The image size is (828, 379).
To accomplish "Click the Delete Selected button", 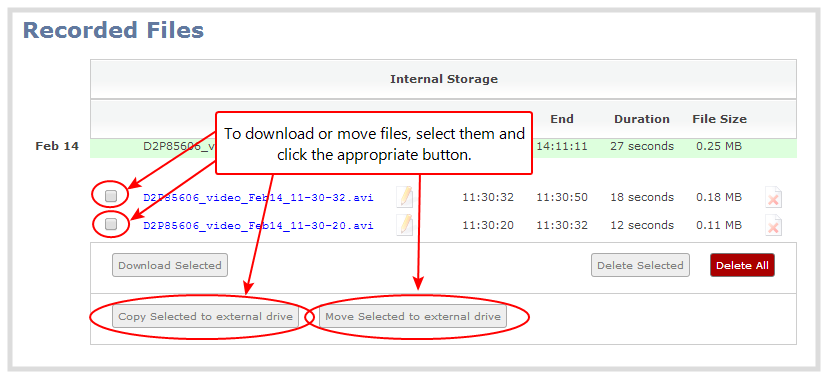I will click(x=640, y=265).
